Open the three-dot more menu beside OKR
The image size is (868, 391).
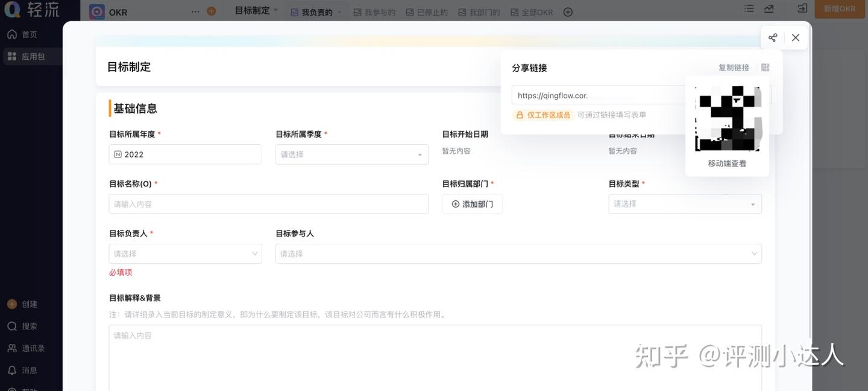click(x=195, y=11)
